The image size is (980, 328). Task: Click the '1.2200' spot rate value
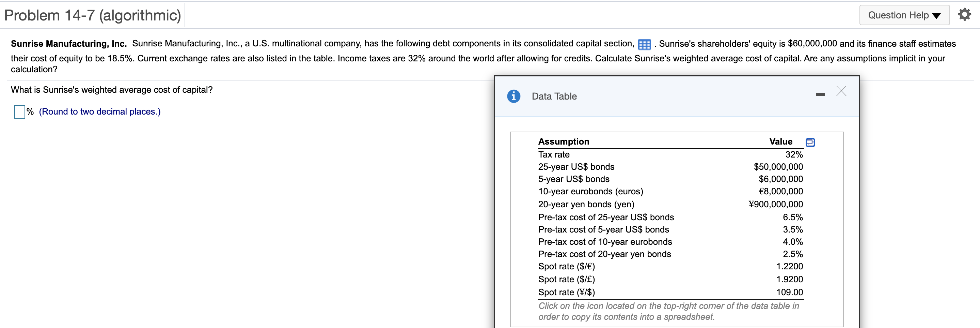tap(789, 266)
